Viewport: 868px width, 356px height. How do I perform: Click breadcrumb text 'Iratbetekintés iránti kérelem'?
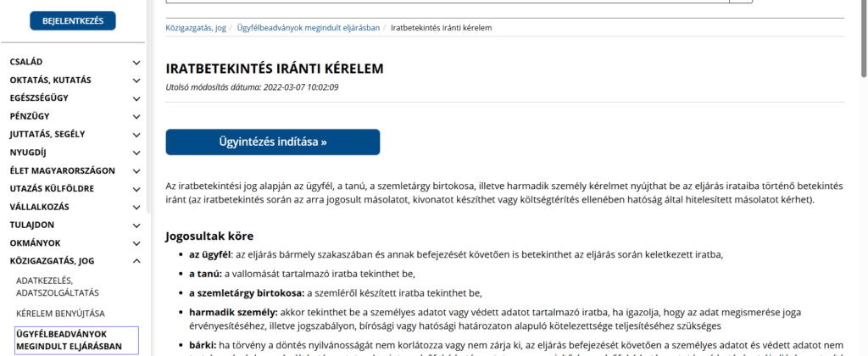coord(441,28)
